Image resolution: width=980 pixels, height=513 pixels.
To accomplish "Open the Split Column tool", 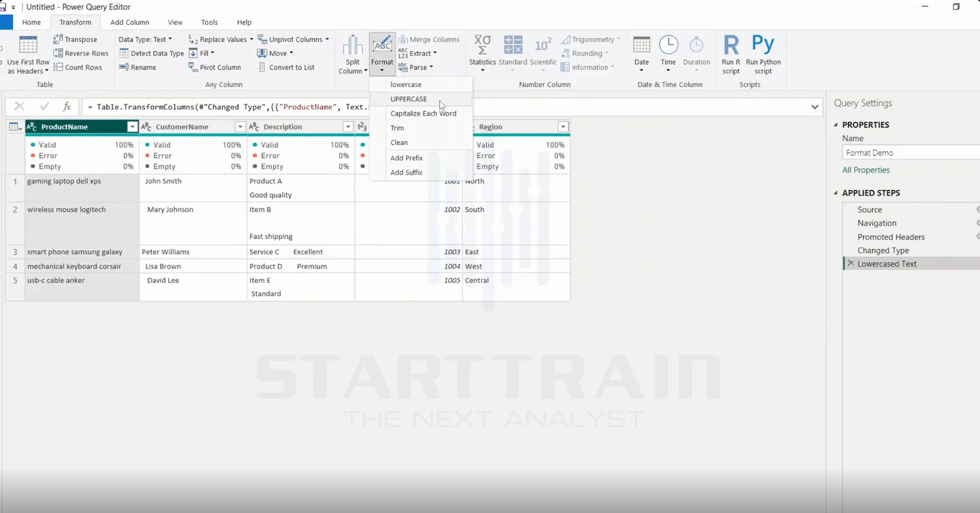I will [x=353, y=55].
